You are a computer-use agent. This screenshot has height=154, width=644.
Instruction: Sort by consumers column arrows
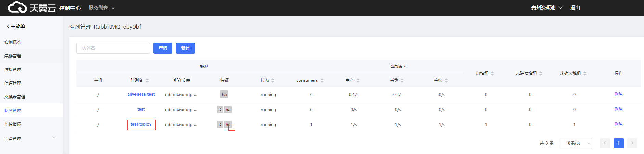point(322,80)
